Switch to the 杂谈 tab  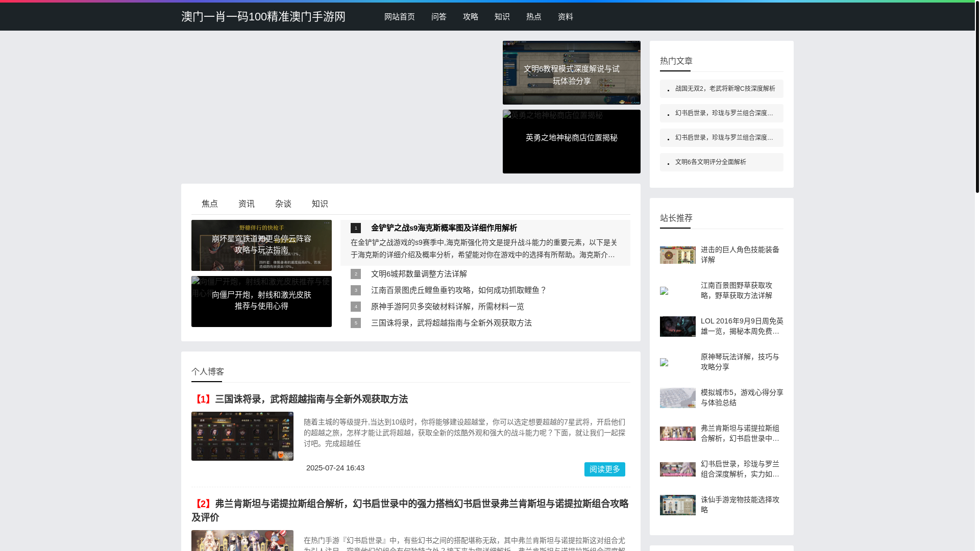coord(283,204)
